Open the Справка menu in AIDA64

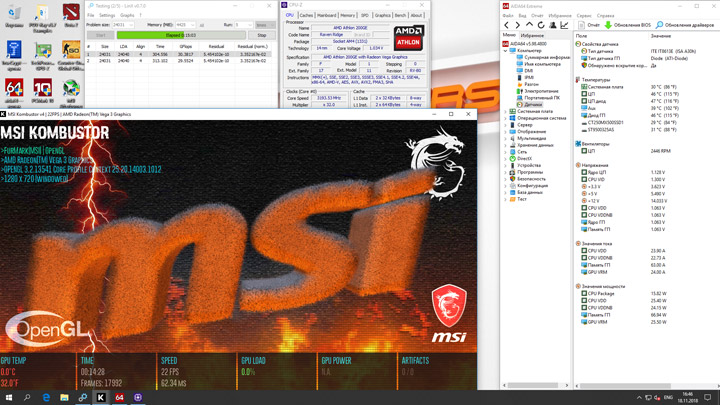605,16
